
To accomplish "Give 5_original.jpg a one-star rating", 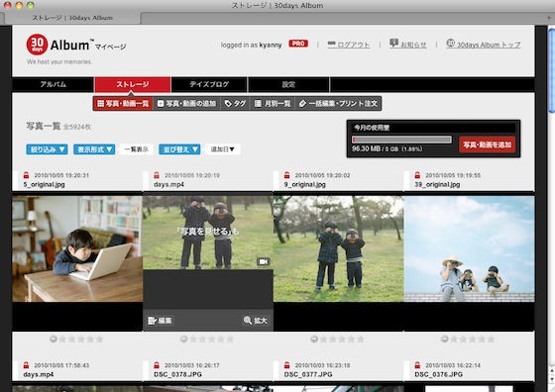I will coord(62,340).
